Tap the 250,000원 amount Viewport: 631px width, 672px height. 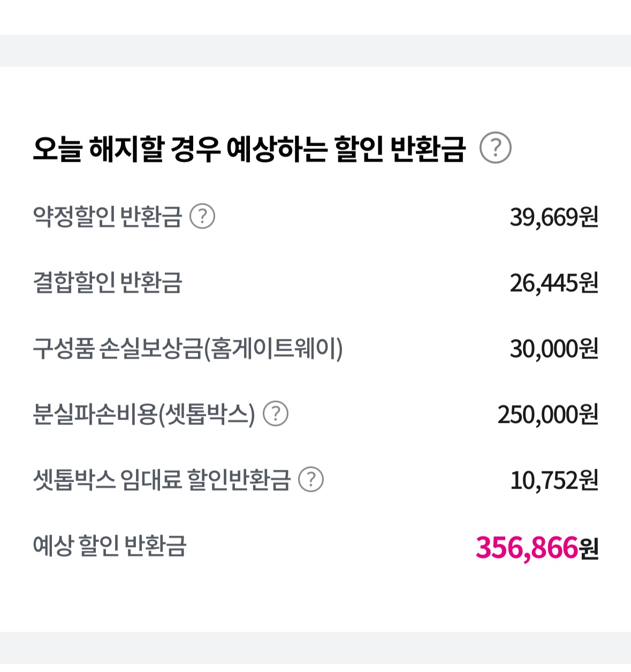click(548, 415)
